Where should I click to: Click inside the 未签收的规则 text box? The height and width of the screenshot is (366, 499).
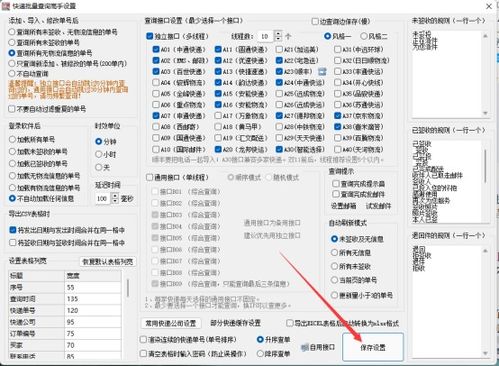pyautogui.click(x=447, y=74)
